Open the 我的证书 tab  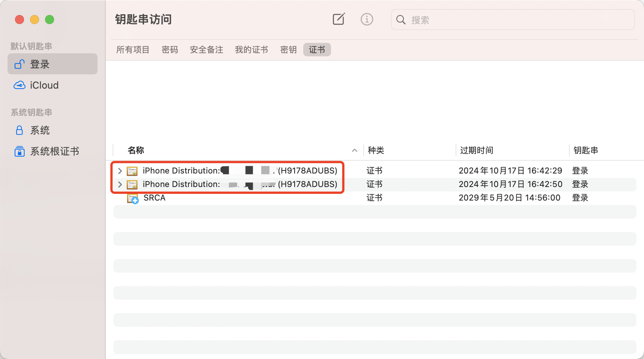(x=251, y=50)
